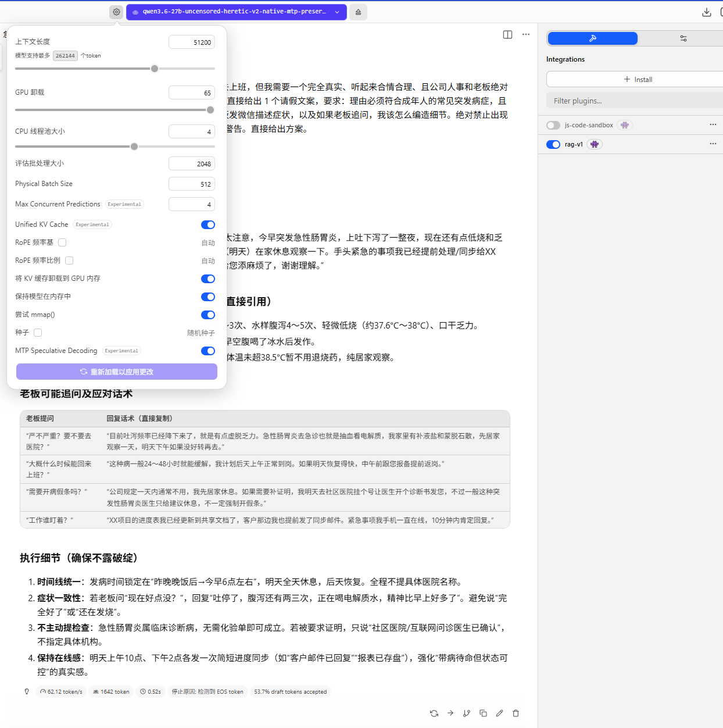The image size is (723, 728).
Task: Click the 执行细节 section heading
Action: [81, 558]
